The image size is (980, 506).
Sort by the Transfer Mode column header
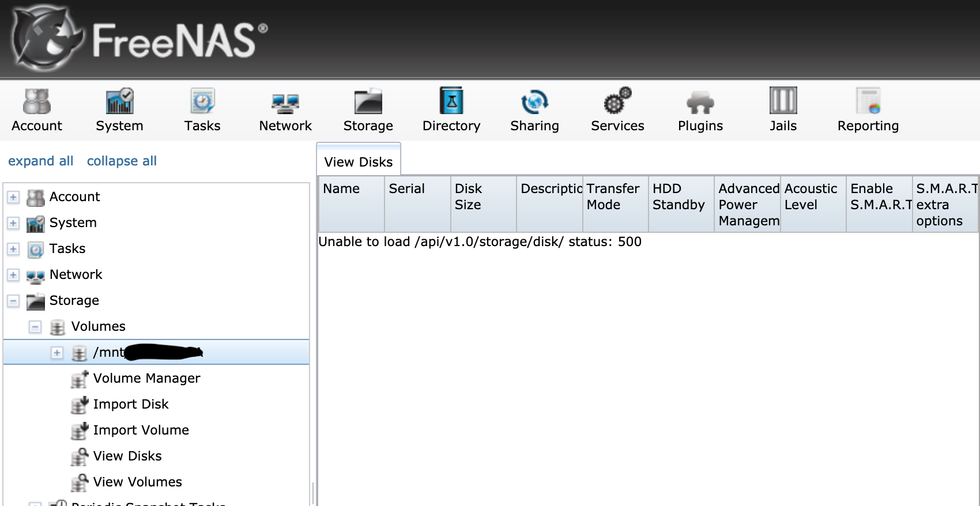coord(615,204)
